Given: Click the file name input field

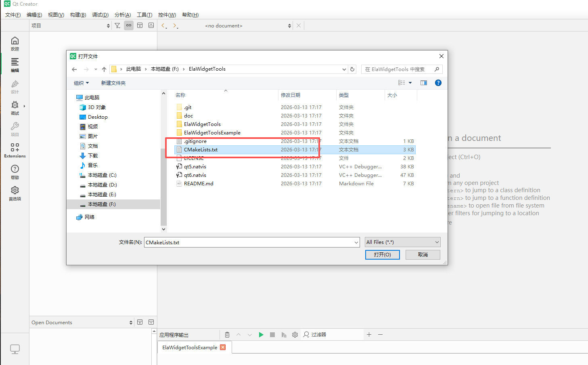Looking at the screenshot, I should coord(249,242).
